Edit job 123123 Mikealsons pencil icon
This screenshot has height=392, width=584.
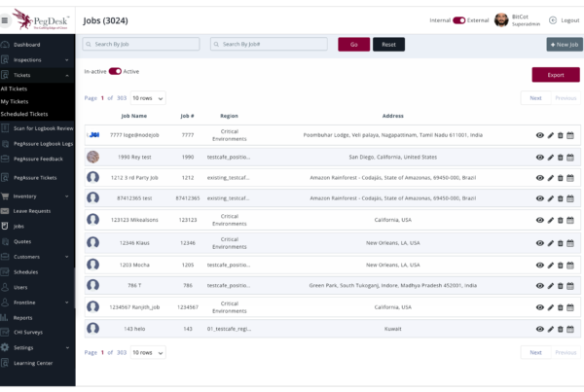(x=551, y=220)
